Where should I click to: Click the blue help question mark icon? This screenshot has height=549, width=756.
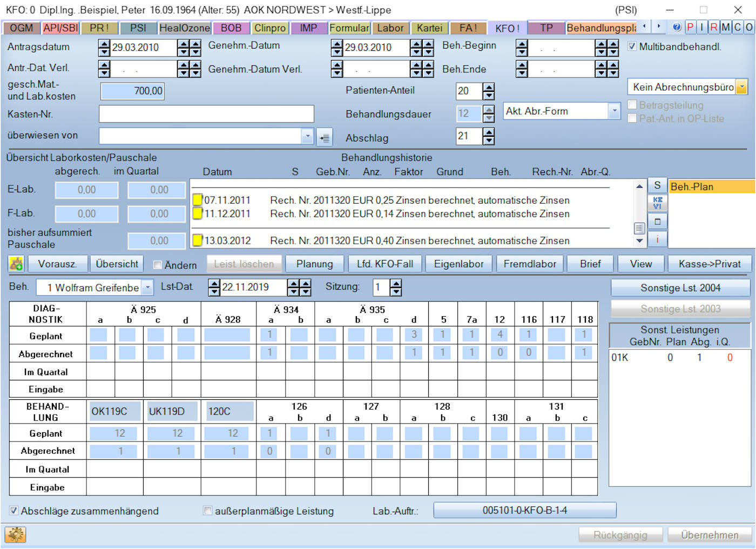(x=677, y=27)
